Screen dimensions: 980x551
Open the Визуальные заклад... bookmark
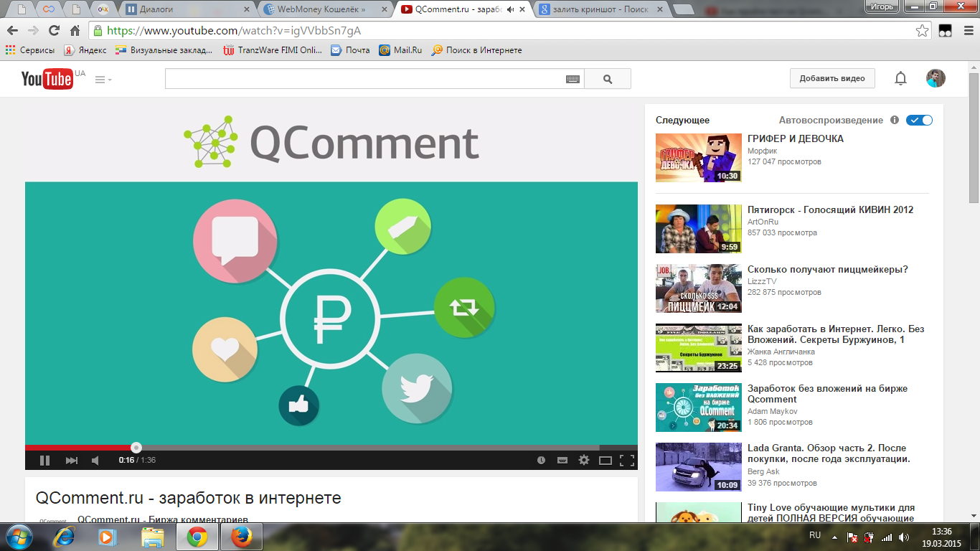click(164, 50)
